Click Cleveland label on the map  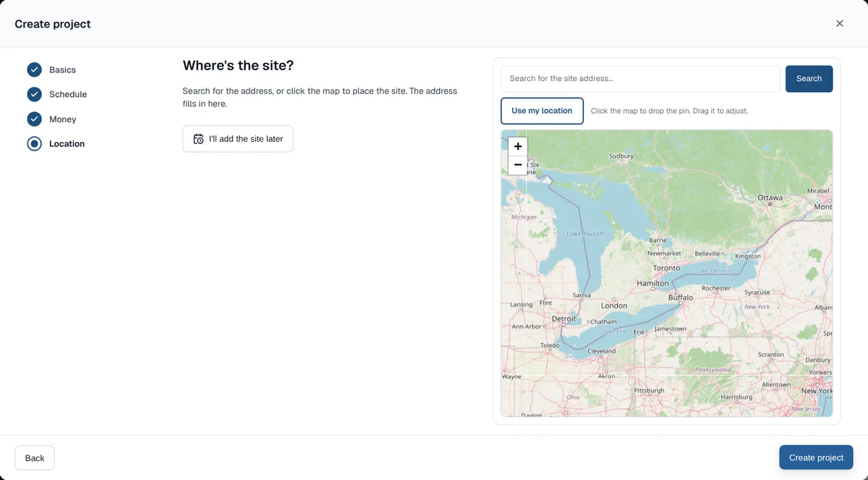(x=601, y=351)
